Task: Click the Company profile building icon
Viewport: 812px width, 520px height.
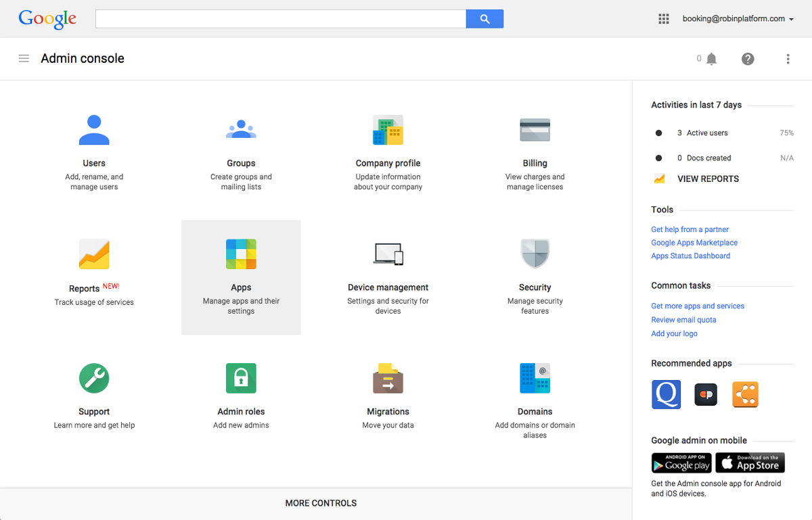Action: click(x=388, y=130)
